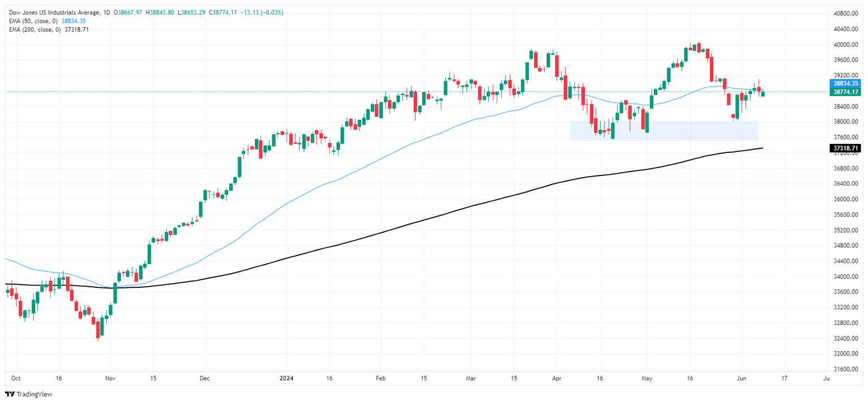This screenshot has width=868, height=403.
Task: Click the 40800.00 price axis label
Action: click(846, 14)
